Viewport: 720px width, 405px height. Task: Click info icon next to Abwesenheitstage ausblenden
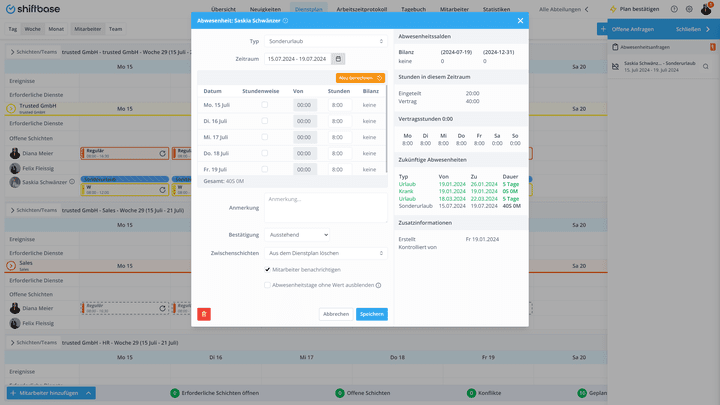[x=378, y=285]
